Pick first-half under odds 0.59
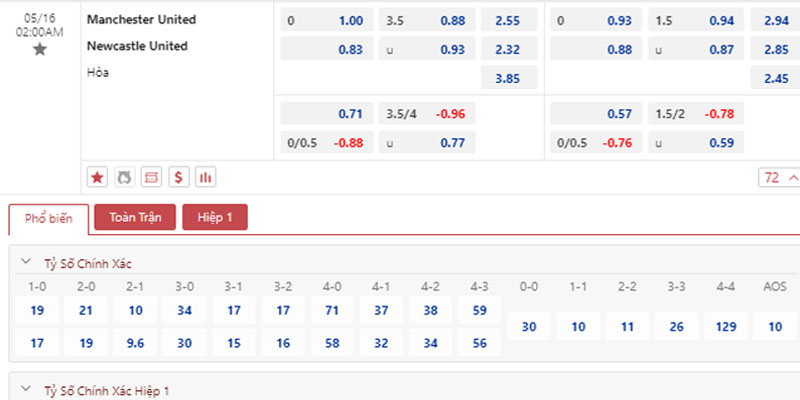This screenshot has height=400, width=800. [x=696, y=142]
